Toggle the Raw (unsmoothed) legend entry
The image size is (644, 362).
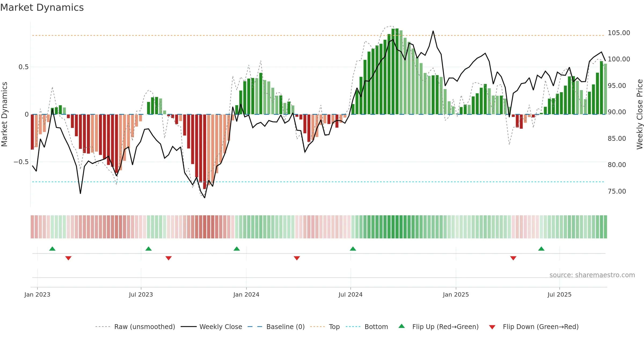tap(135, 327)
